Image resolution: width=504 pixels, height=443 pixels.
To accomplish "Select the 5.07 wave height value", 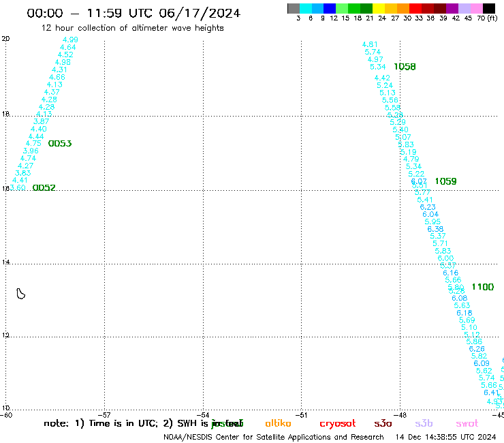I will point(403,138).
